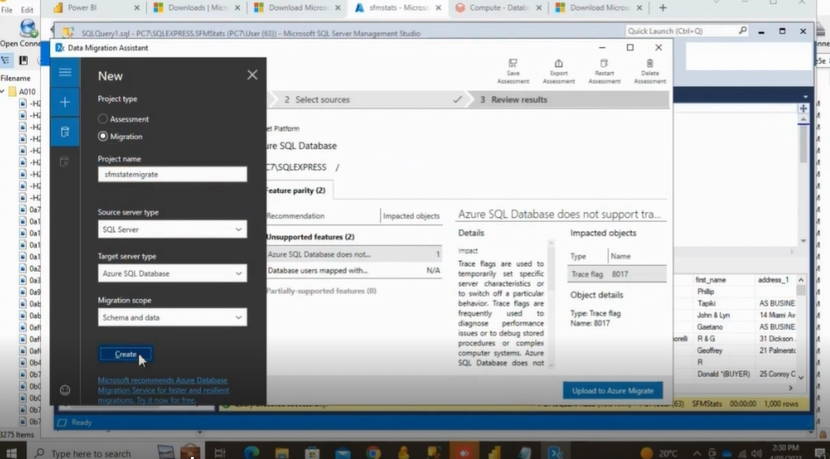Click the Create button
Screen dimensions: 830x459
click(125, 354)
